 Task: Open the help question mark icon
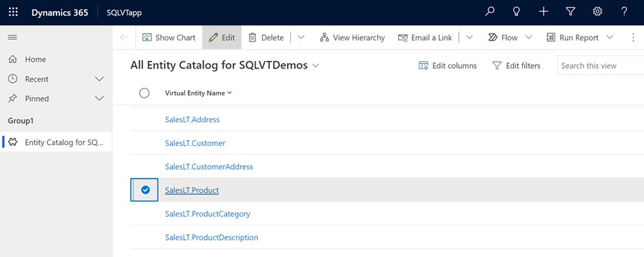pyautogui.click(x=624, y=12)
